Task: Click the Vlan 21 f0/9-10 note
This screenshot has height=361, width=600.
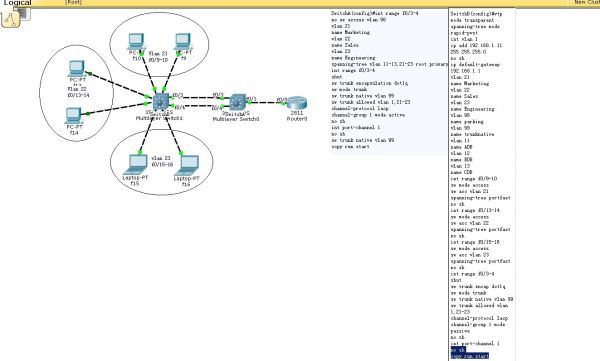Action: pos(158,57)
